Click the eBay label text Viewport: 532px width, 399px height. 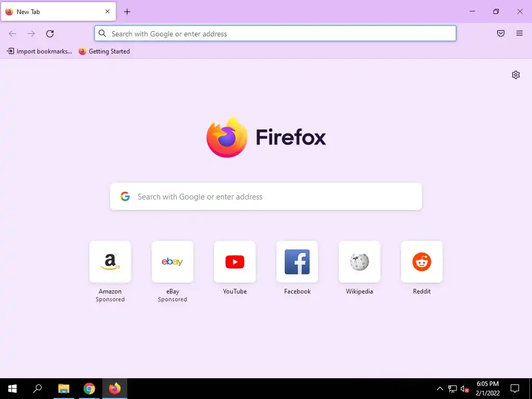[x=172, y=291]
